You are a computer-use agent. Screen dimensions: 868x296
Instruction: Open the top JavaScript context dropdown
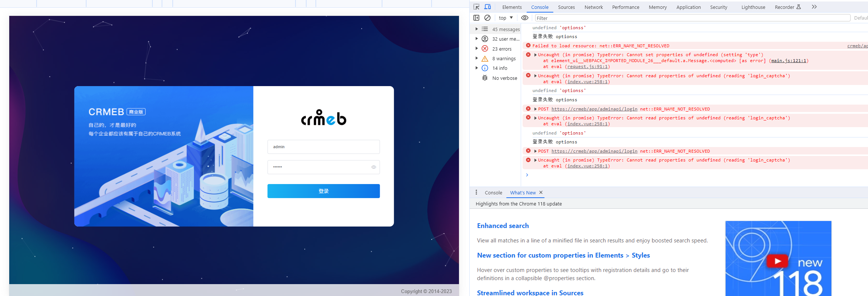(x=506, y=18)
